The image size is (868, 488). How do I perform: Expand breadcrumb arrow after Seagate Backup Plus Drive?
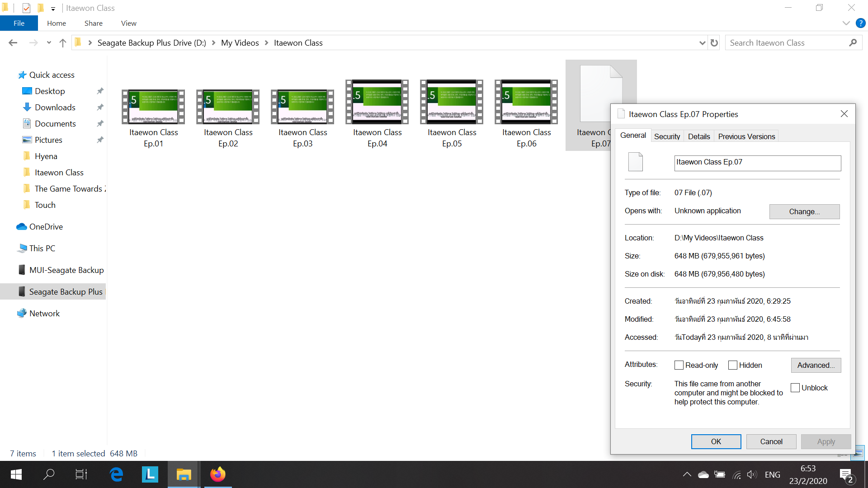click(213, 43)
